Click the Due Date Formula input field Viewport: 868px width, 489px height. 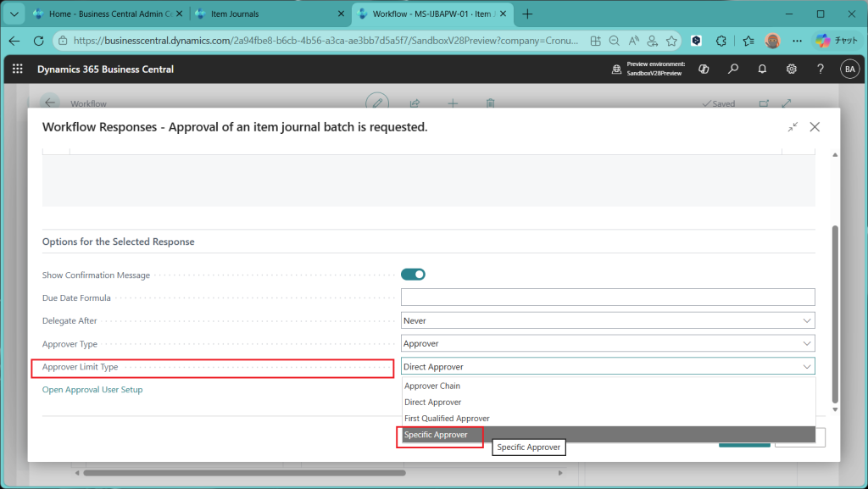pyautogui.click(x=607, y=297)
